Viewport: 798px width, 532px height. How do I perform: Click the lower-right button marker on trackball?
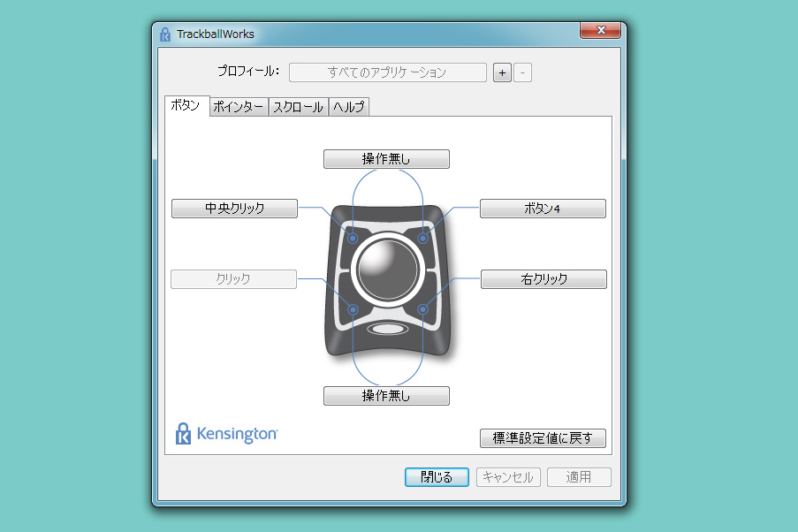coord(423,309)
